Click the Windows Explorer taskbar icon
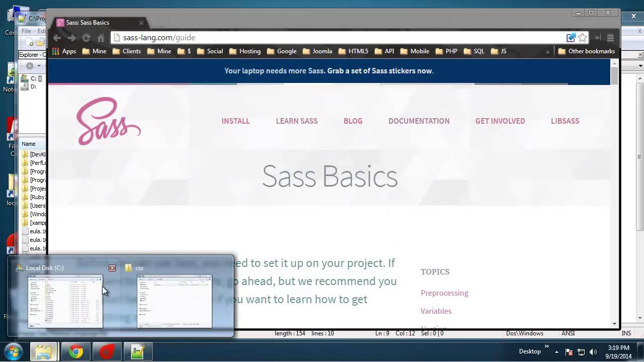The image size is (644, 362). (x=44, y=352)
